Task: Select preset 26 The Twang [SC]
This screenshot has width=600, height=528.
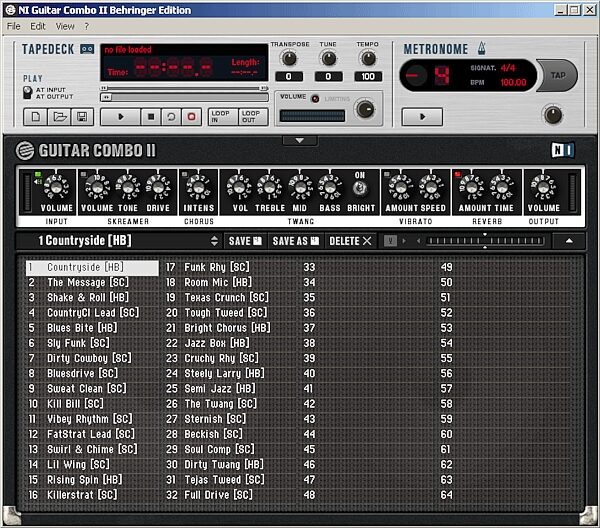Action: click(x=230, y=404)
